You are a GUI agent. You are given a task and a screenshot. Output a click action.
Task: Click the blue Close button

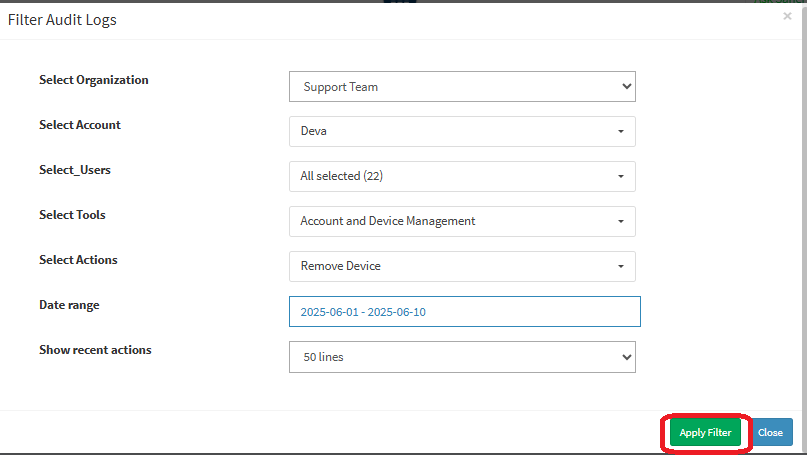(770, 432)
